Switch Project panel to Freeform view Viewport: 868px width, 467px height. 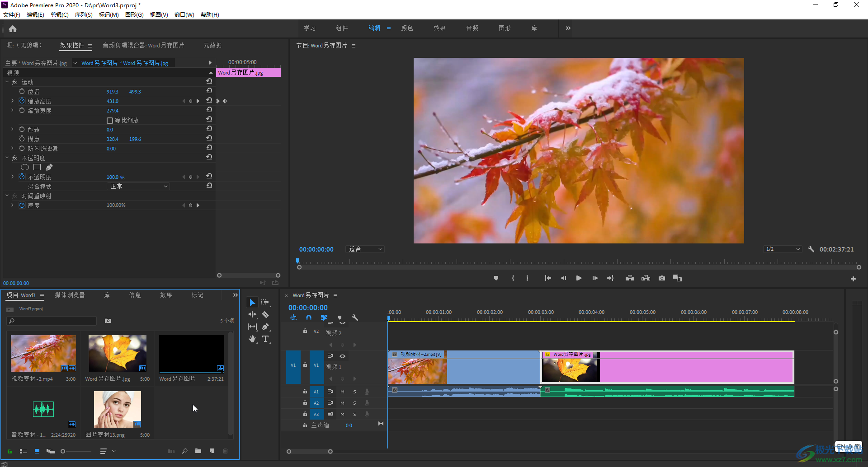[x=51, y=451]
